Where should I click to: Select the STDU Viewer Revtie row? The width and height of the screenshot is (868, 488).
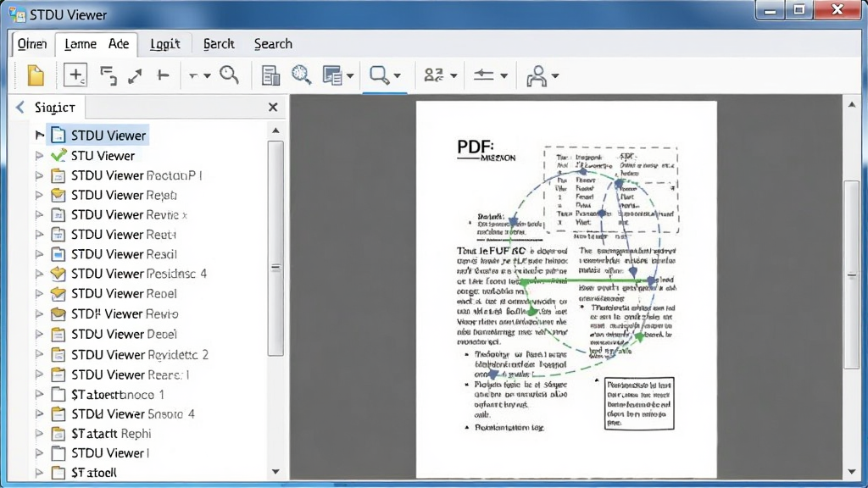119,214
